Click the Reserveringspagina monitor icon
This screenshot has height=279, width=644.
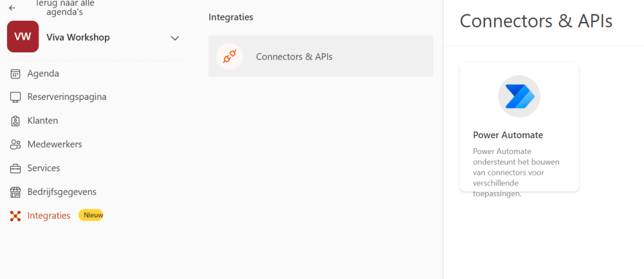point(16,97)
